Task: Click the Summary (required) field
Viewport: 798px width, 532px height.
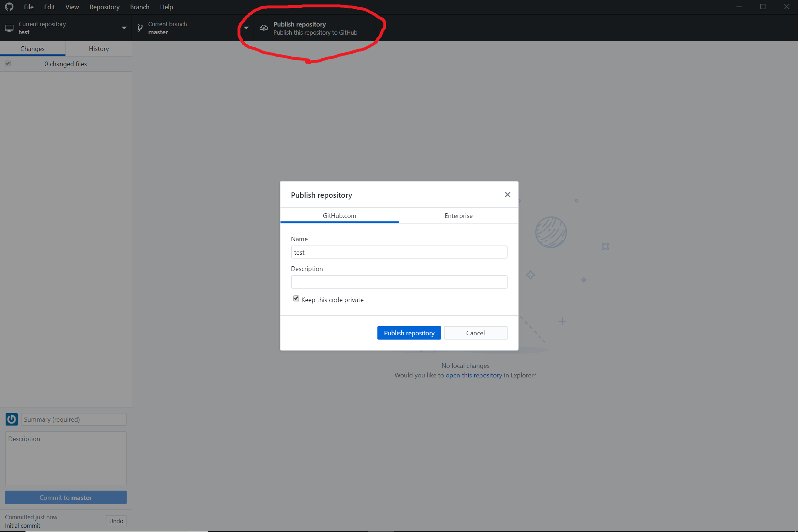Action: (x=74, y=419)
